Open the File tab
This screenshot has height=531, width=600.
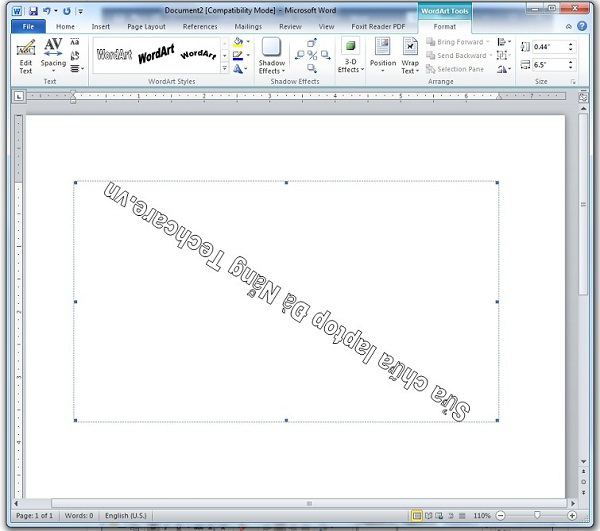point(28,26)
